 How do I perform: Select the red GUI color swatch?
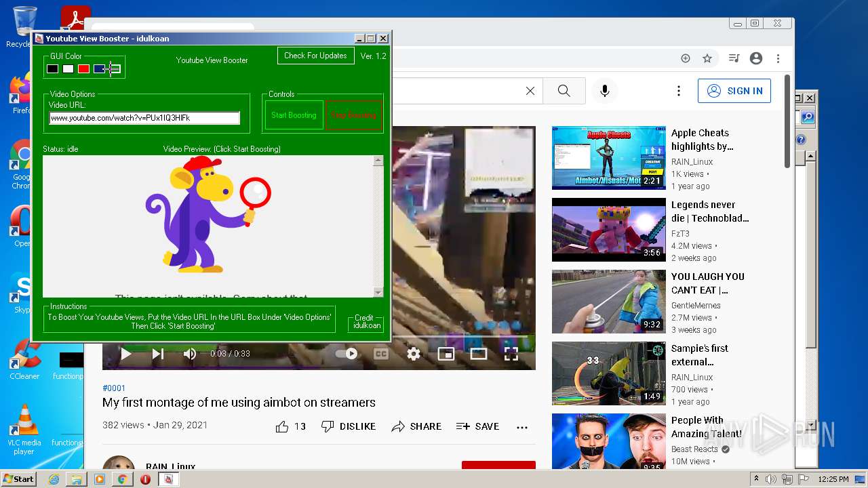[83, 68]
